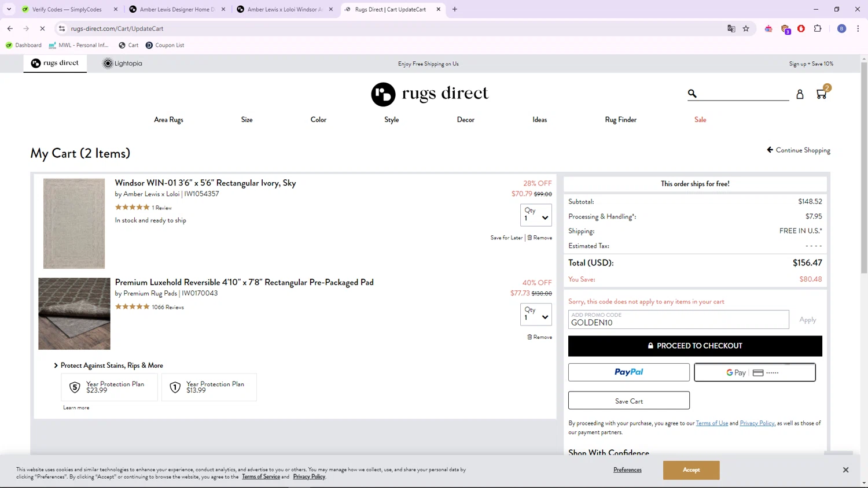Viewport: 868px width, 488px height.
Task: Open cookie Preferences link
Action: [x=627, y=469]
